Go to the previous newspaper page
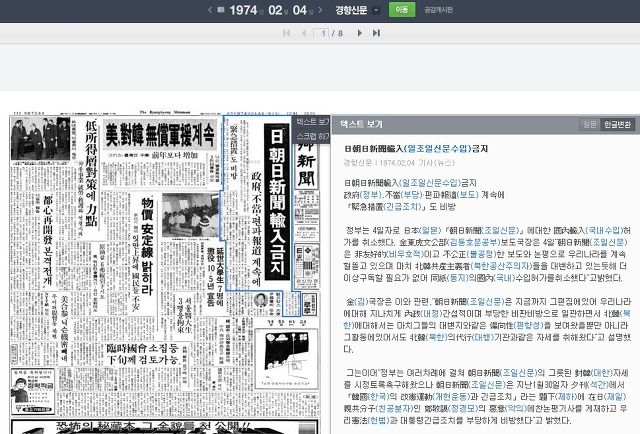 tap(304, 33)
